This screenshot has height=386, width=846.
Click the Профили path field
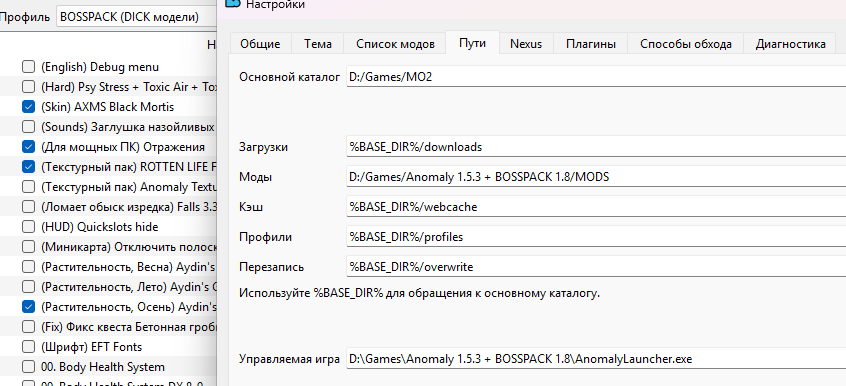(x=596, y=236)
